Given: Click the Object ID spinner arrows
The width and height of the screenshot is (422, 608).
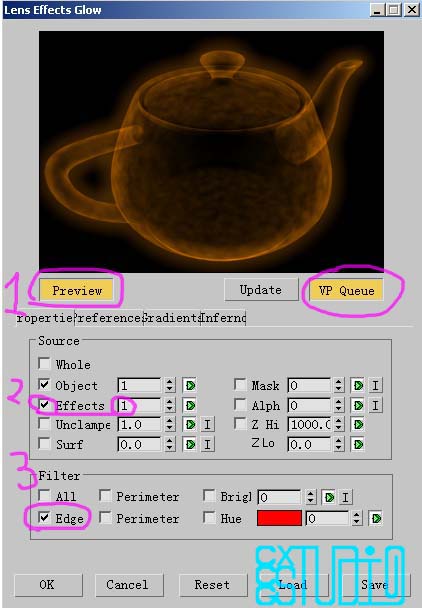Looking at the screenshot, I should [x=169, y=385].
